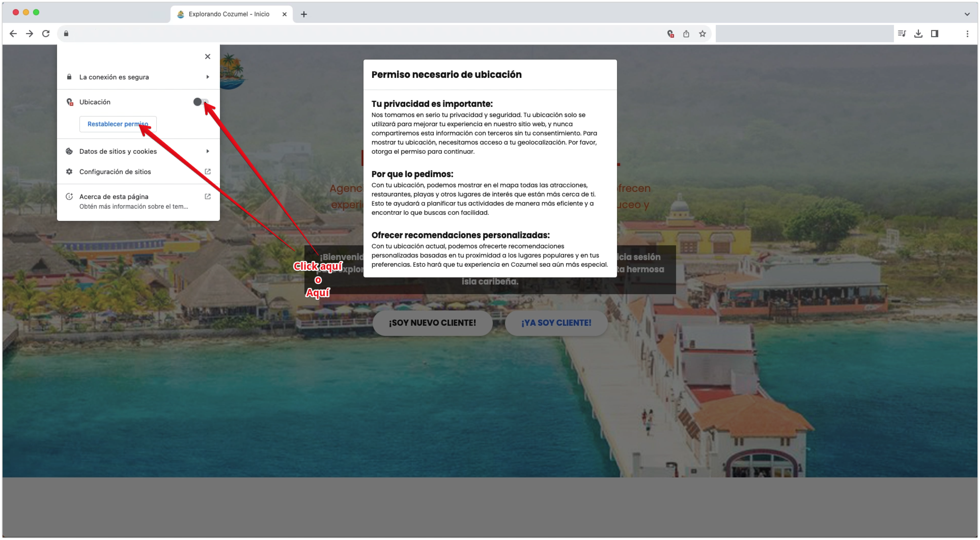Open Configuración de sitios entry
This screenshot has height=540, width=980.
tap(138, 172)
